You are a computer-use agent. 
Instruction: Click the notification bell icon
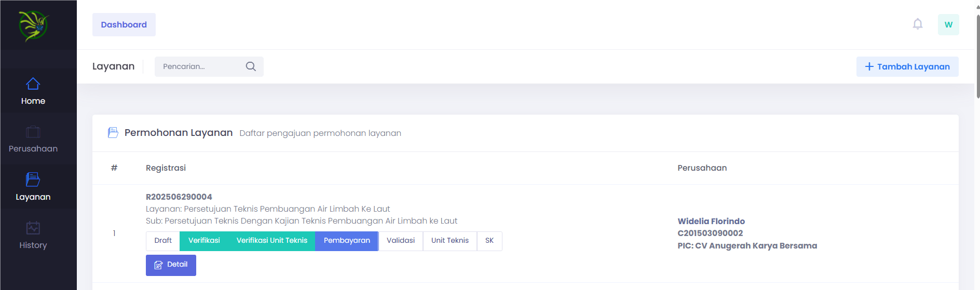(x=917, y=24)
